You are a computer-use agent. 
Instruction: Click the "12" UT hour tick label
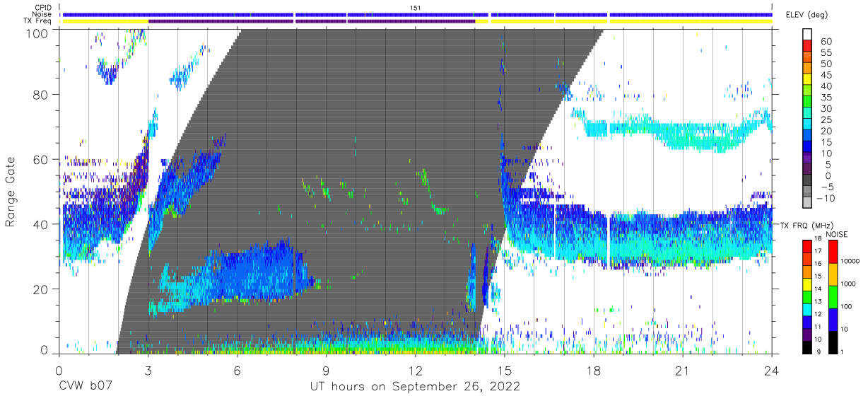416,370
